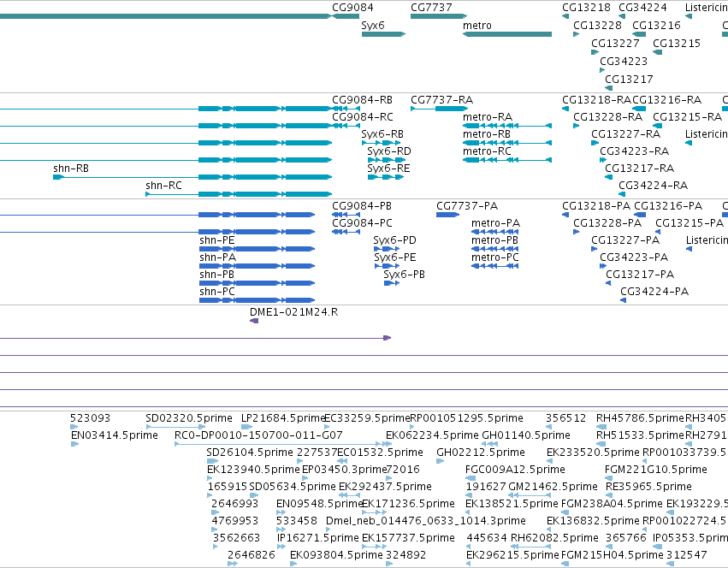Click the CG7737-RA transcript label
This screenshot has width=728, height=568.
tap(441, 100)
